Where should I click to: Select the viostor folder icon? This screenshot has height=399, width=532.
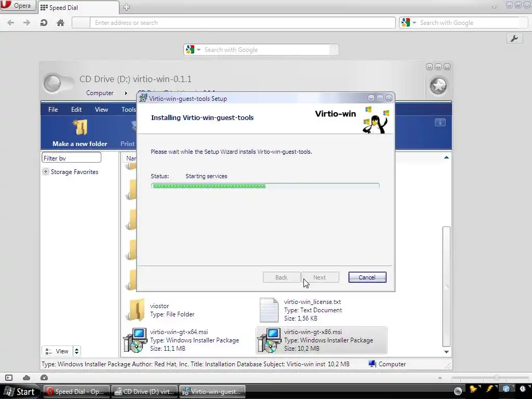(137, 310)
